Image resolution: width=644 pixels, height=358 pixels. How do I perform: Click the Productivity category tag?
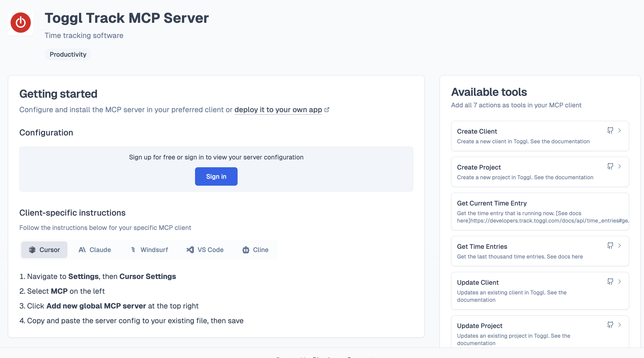click(x=68, y=54)
